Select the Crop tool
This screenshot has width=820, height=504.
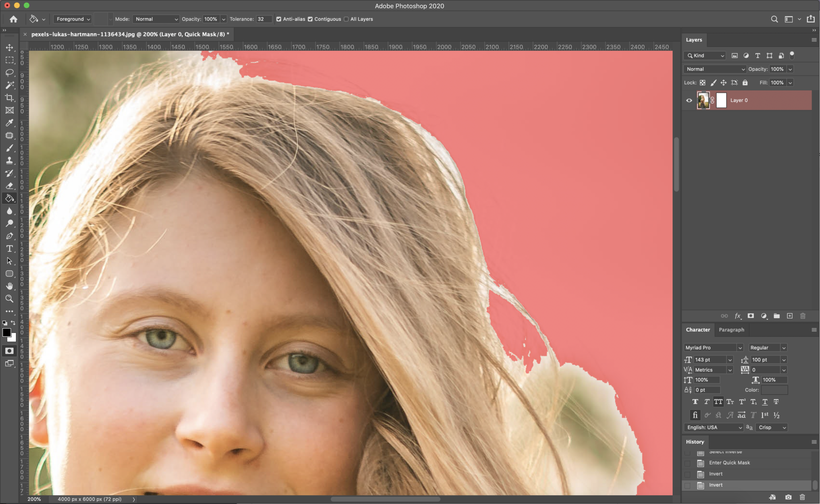[x=9, y=98]
